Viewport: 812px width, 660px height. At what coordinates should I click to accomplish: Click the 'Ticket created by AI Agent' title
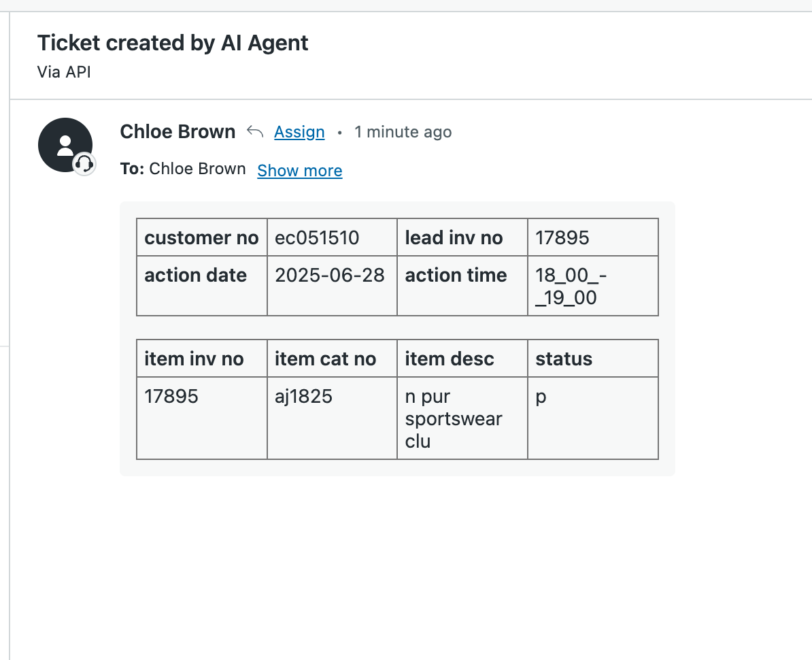click(x=173, y=43)
